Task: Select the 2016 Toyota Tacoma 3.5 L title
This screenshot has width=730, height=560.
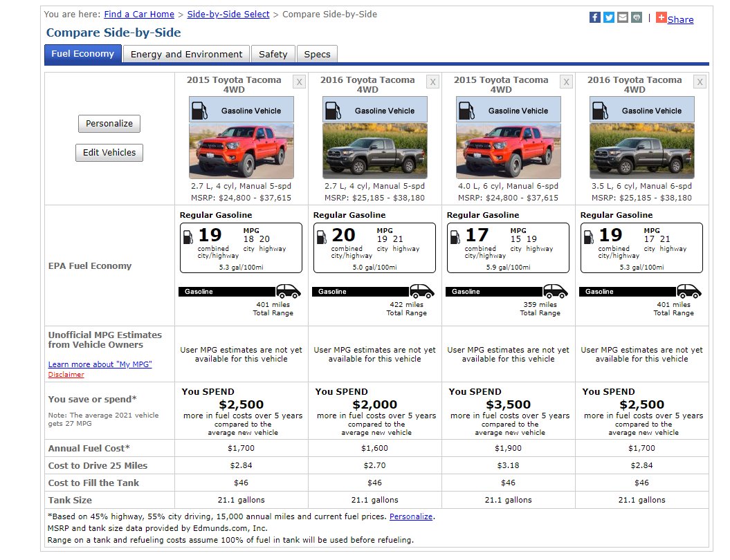Action: click(x=635, y=84)
